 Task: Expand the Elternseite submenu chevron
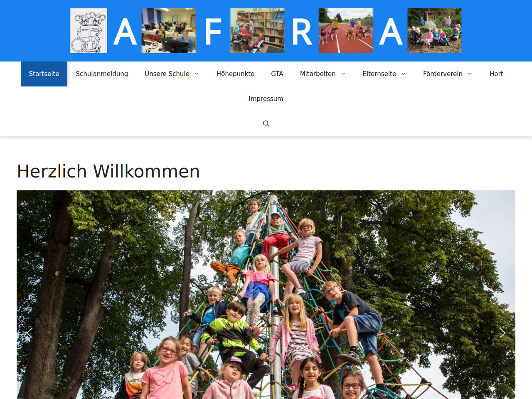pyautogui.click(x=403, y=74)
